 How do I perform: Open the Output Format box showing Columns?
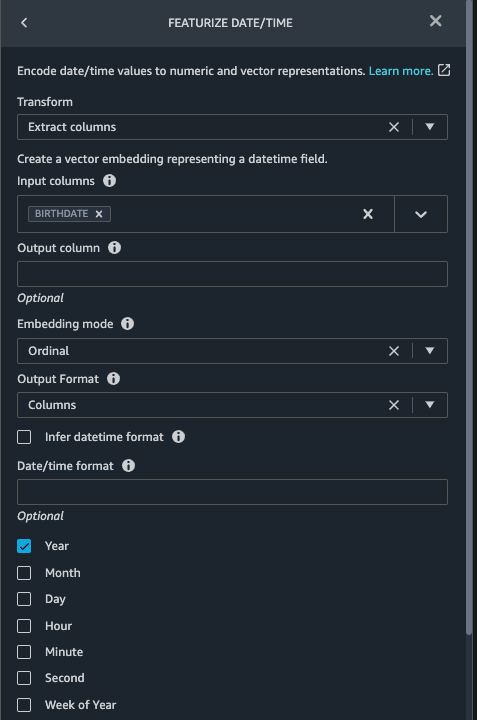pos(232,405)
